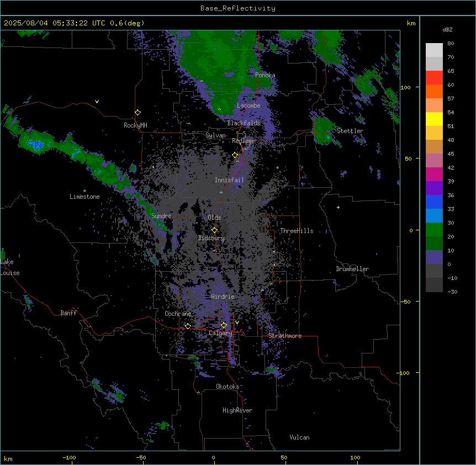476x465 pixels.
Task: Click the Sylvan label on map
Action: coord(215,135)
